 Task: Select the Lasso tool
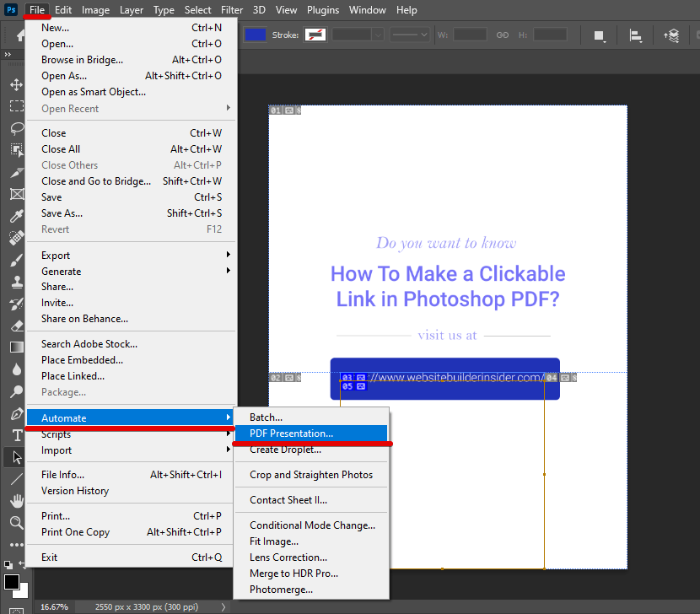pyautogui.click(x=15, y=129)
